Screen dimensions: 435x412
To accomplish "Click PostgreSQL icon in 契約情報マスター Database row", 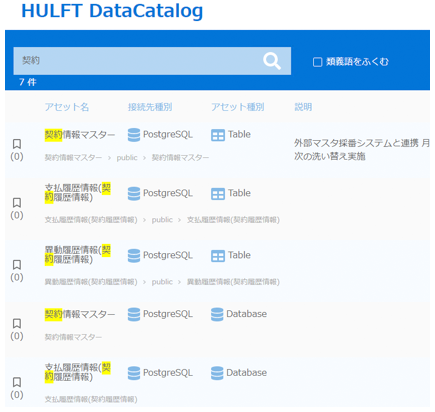I will coord(134,314).
